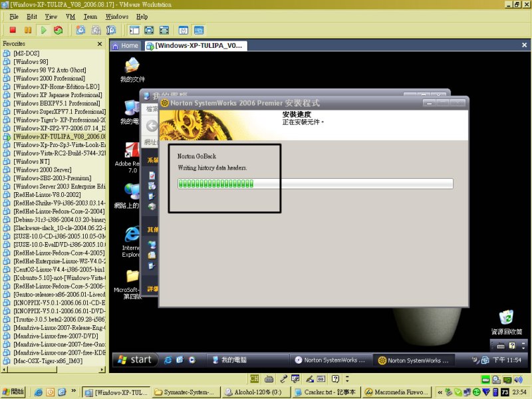532x399 pixels.
Task: Click the VMware status bar CH language icon
Action: click(x=254, y=378)
